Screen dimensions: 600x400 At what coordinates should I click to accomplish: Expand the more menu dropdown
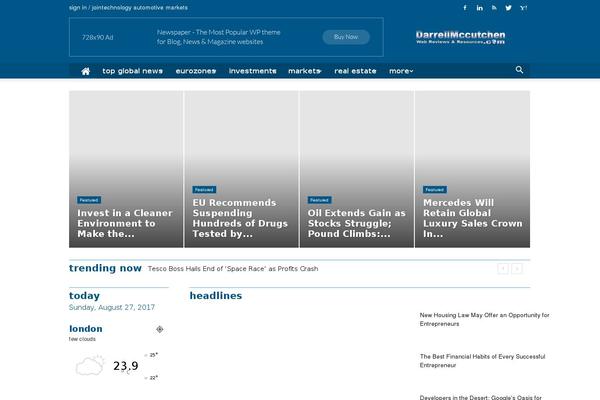tap(401, 71)
